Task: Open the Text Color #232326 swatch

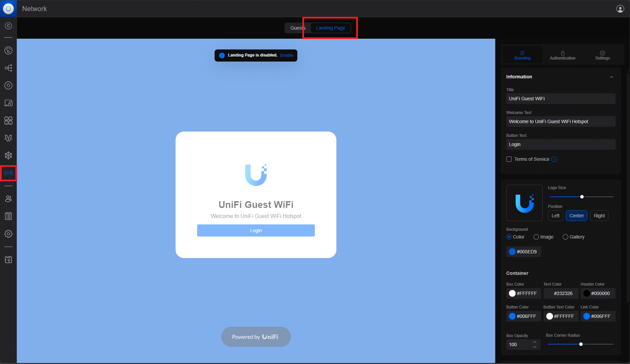Action: tap(561, 293)
